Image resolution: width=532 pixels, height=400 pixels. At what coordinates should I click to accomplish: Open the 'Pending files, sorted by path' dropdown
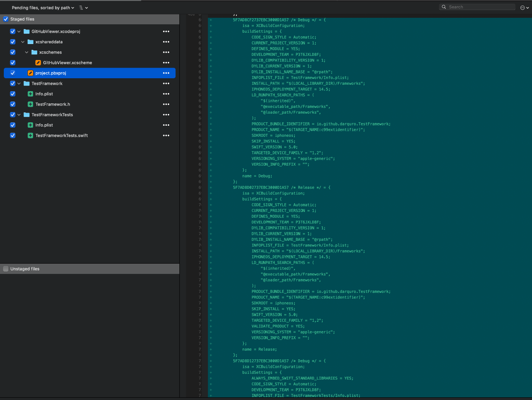(42, 7)
